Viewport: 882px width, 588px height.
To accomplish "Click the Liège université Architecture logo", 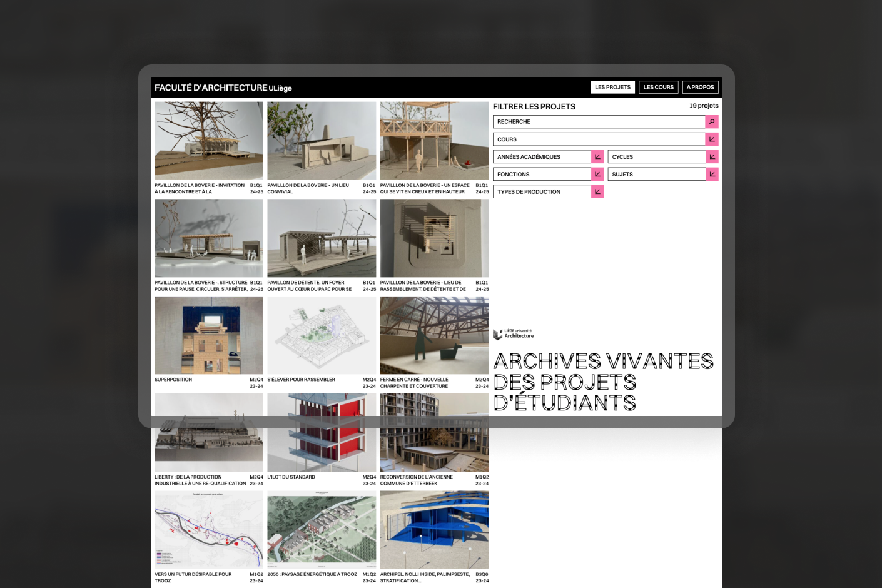I will (x=514, y=334).
